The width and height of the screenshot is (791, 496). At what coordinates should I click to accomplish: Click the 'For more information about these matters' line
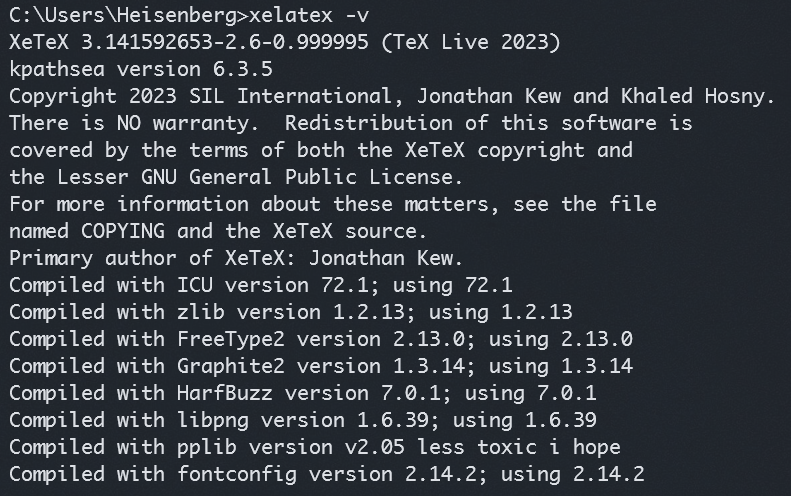coord(333,204)
